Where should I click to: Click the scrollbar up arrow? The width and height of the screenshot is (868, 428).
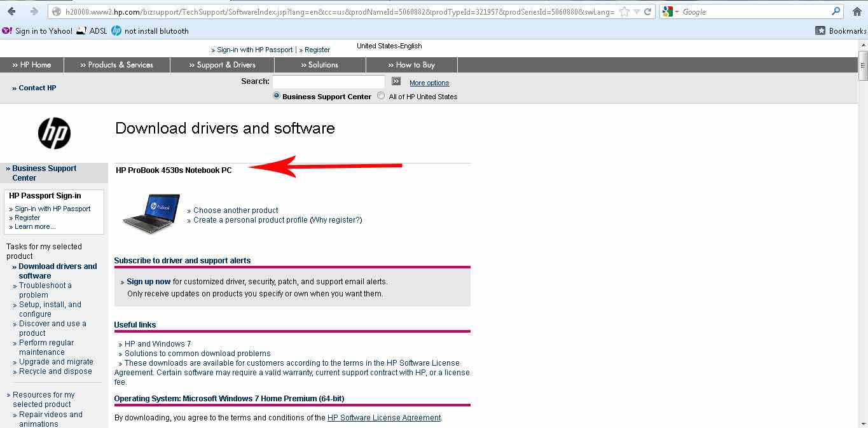pos(863,45)
